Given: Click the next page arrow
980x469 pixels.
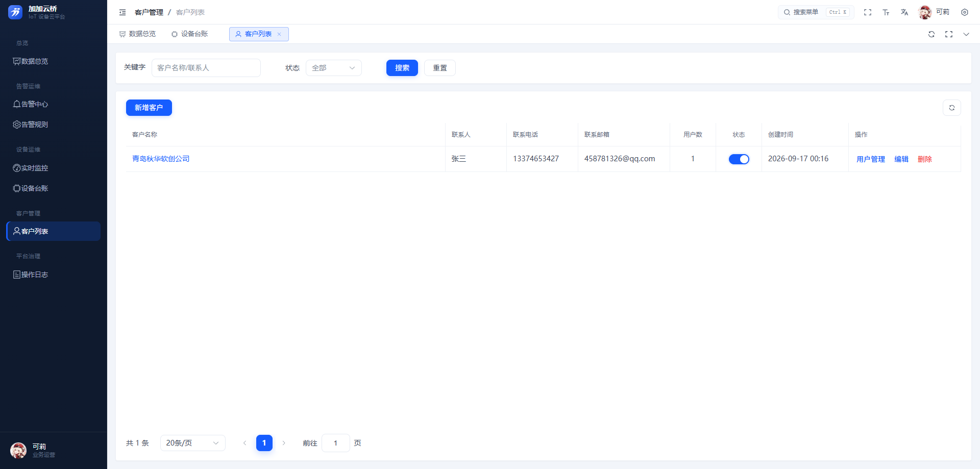Looking at the screenshot, I should point(284,443).
